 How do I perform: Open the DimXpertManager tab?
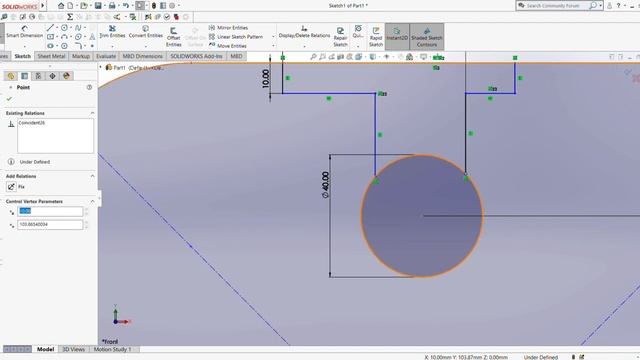(52, 76)
